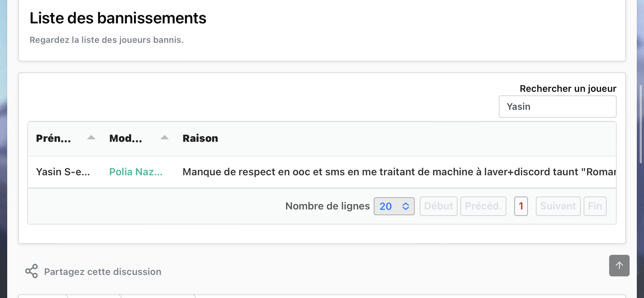Click the Suivant pagination button
The height and width of the screenshot is (298, 644).
pos(558,206)
